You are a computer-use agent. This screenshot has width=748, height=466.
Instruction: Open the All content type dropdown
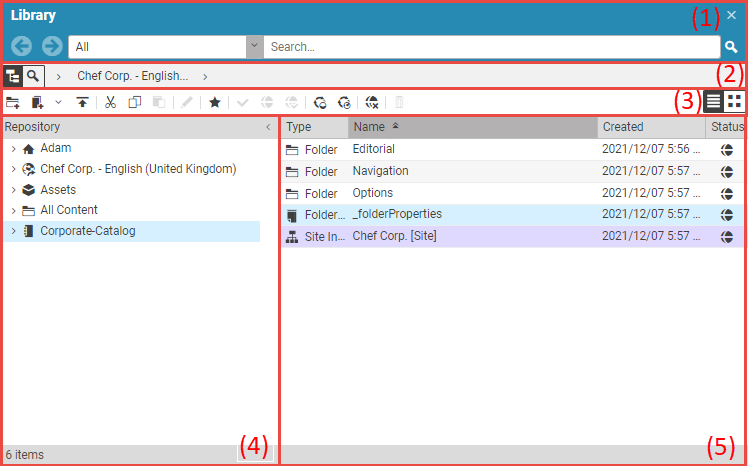pos(254,47)
